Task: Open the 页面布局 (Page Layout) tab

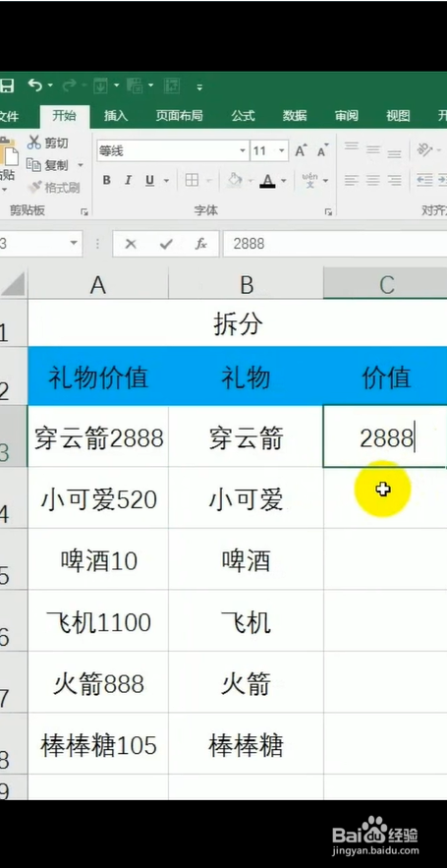Action: (x=179, y=116)
